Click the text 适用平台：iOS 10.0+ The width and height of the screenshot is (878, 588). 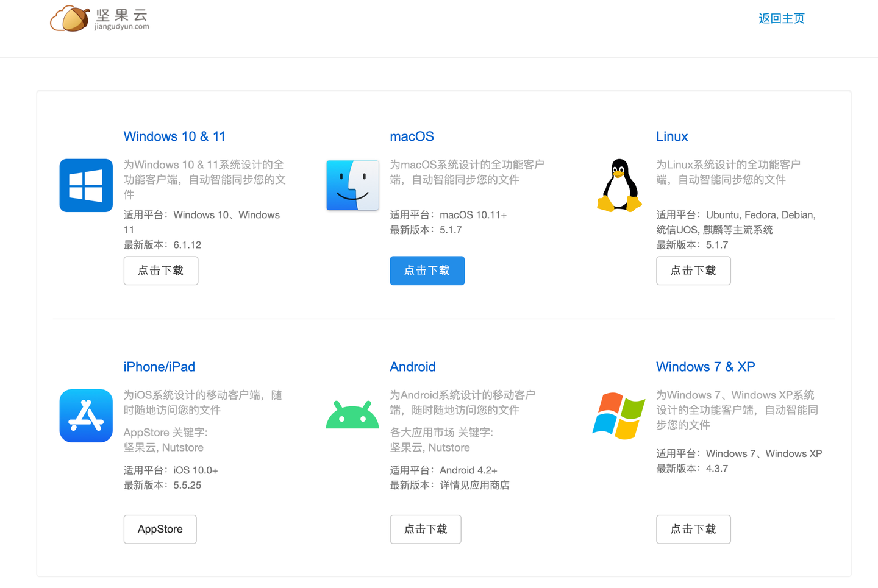tap(171, 470)
